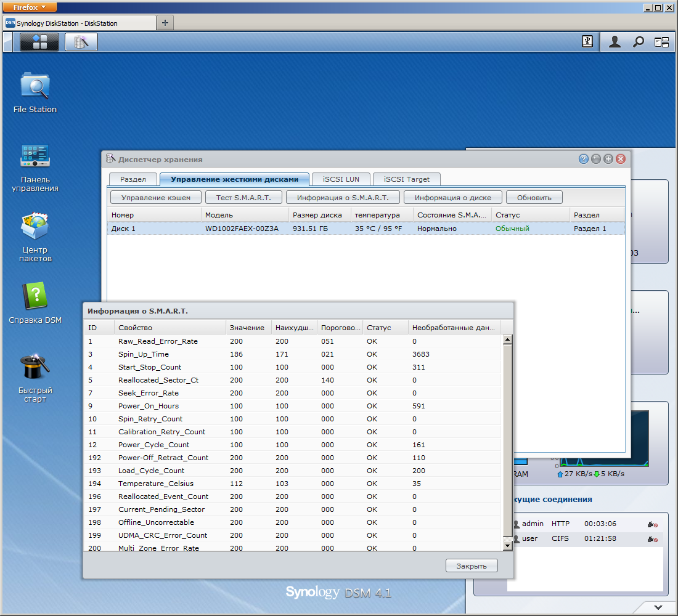Screen dimensions: 678x616
Task: Click the Информация о диске button
Action: tap(453, 198)
